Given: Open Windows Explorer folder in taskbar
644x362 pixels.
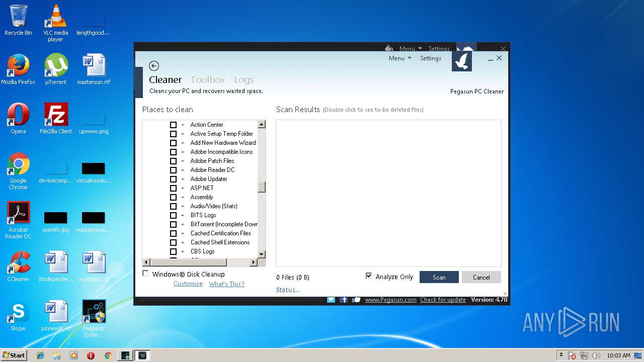Looking at the screenshot, I should pyautogui.click(x=57, y=355).
